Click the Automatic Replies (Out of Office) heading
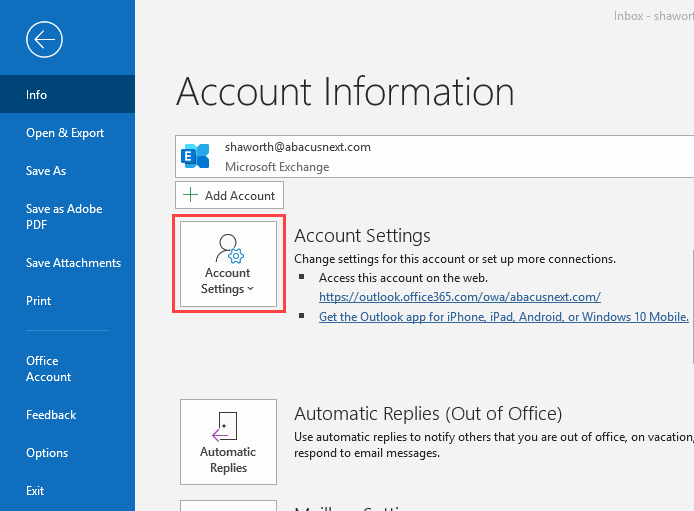The image size is (694, 511). click(x=428, y=414)
